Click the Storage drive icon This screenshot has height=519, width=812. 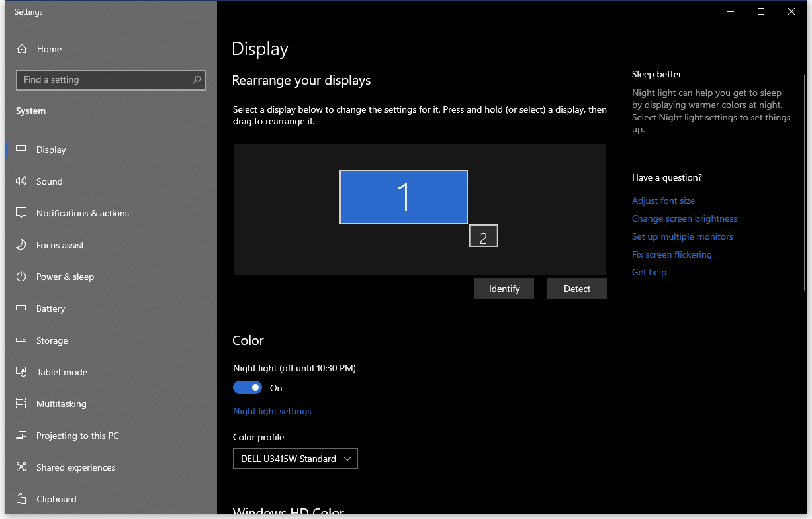pyautogui.click(x=21, y=340)
